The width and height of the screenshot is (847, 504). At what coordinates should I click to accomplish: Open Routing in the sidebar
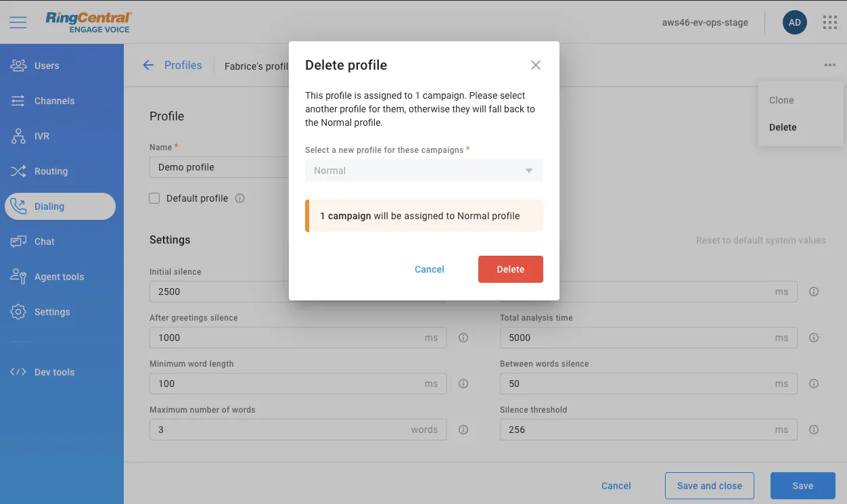(51, 171)
